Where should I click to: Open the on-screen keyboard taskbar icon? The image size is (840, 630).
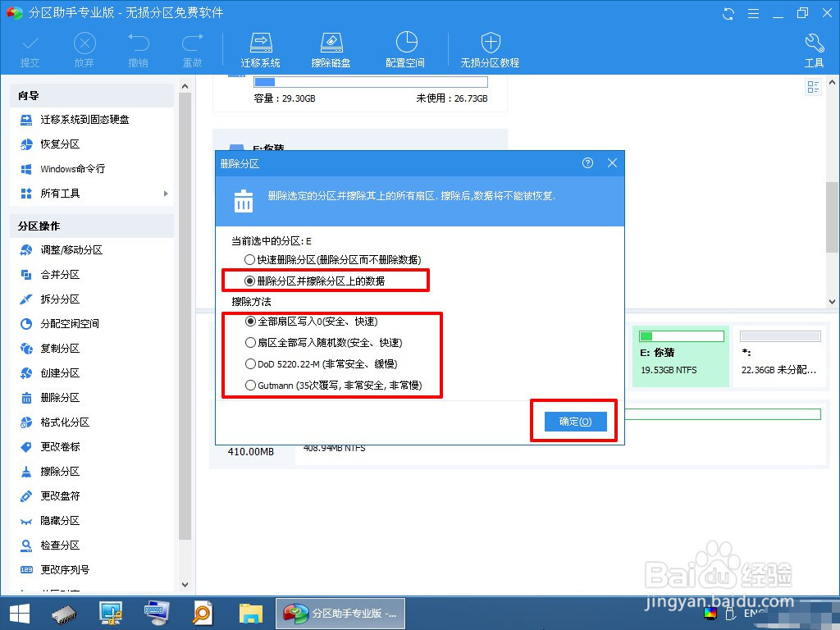(x=157, y=614)
